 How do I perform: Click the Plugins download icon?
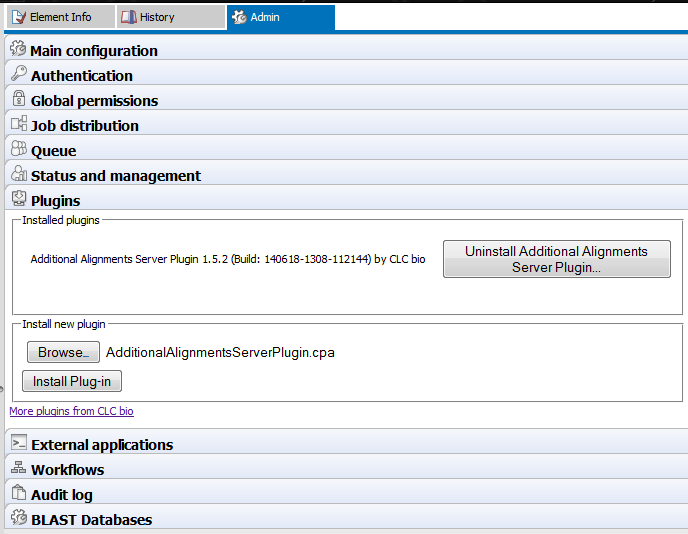pyautogui.click(x=18, y=198)
